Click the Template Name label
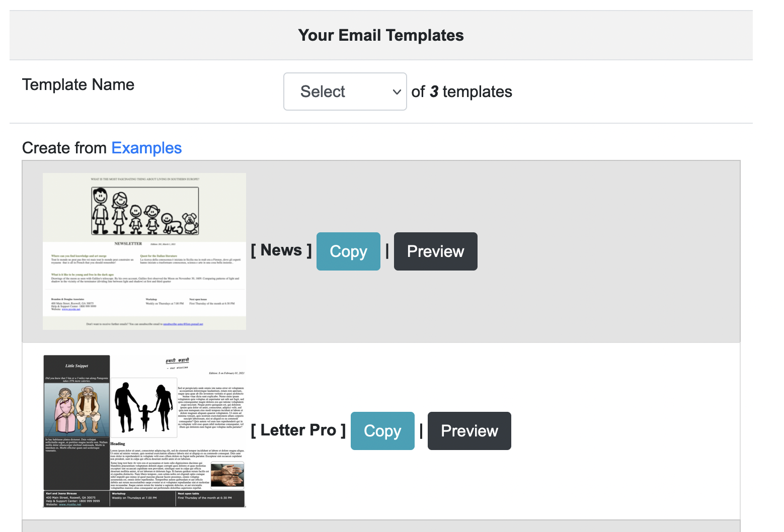The width and height of the screenshot is (784, 532). [x=78, y=84]
